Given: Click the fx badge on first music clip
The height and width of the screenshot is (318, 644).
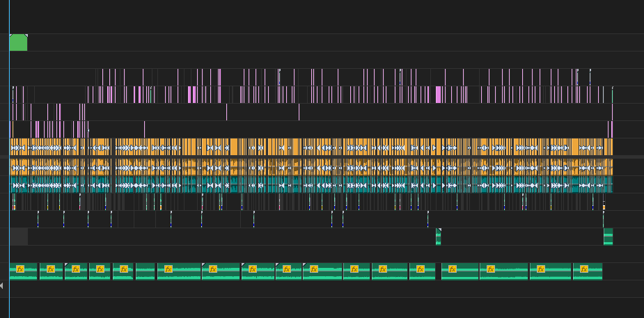Looking at the screenshot, I should (x=20, y=269).
